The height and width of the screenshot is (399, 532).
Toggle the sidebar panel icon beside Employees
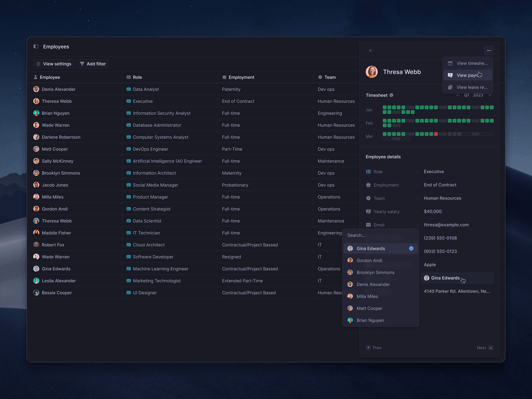pyautogui.click(x=36, y=47)
